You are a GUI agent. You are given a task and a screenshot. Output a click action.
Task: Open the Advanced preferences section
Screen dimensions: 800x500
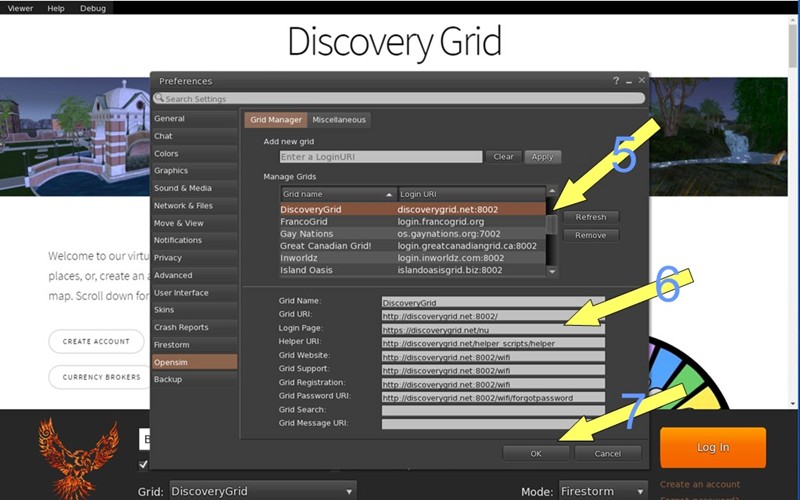click(194, 275)
